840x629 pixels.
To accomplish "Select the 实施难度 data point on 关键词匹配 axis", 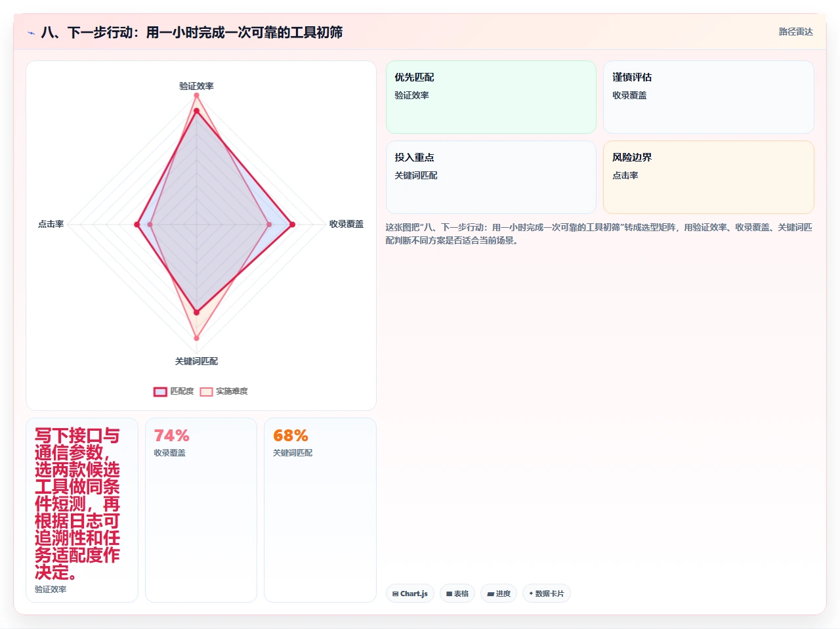I will 196,339.
